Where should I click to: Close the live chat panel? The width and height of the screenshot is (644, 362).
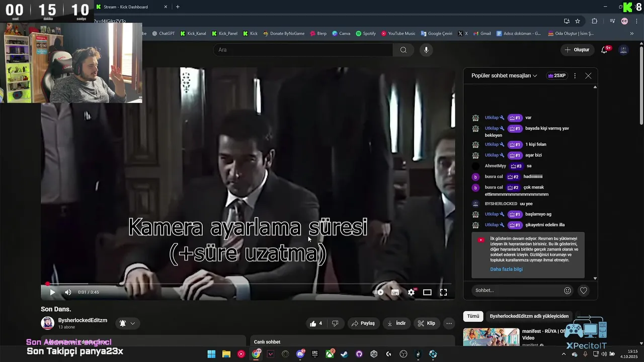(588, 75)
